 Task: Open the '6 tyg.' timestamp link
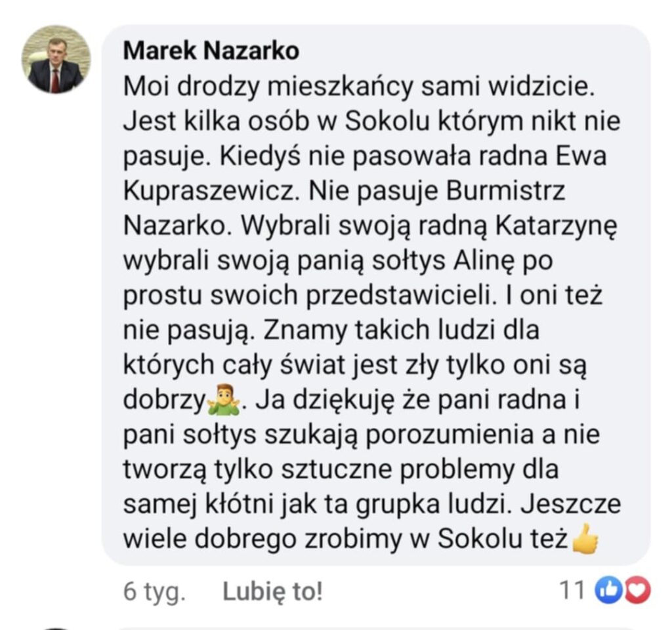pos(154,592)
